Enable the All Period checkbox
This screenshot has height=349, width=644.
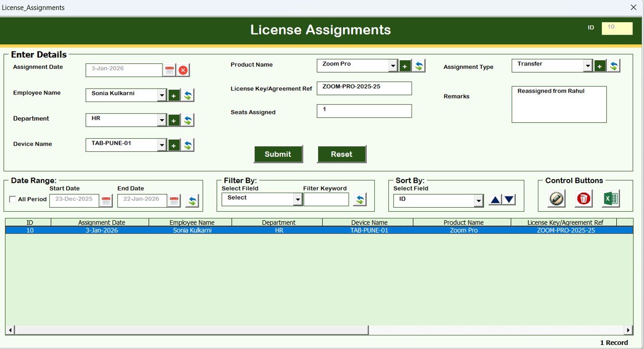[13, 200]
